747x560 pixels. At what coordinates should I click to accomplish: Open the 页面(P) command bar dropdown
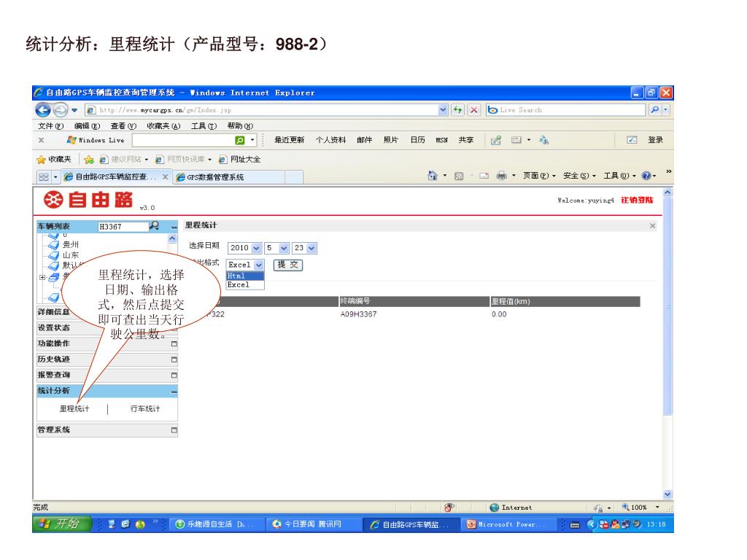tap(539, 176)
